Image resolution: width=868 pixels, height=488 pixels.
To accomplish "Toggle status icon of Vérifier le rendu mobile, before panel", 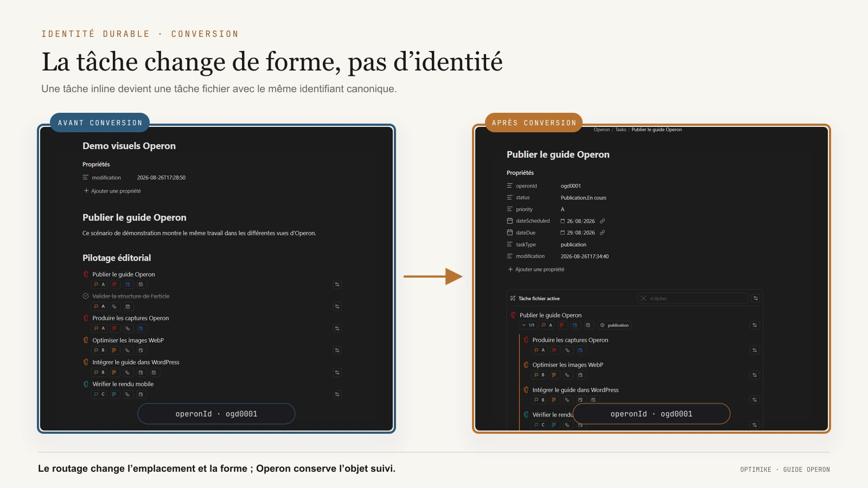I will (86, 384).
